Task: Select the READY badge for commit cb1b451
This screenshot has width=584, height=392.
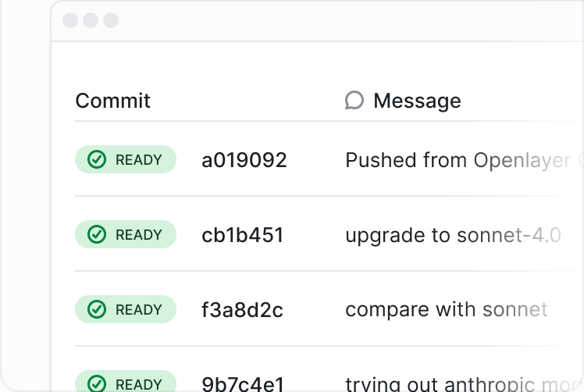Action: (x=126, y=234)
